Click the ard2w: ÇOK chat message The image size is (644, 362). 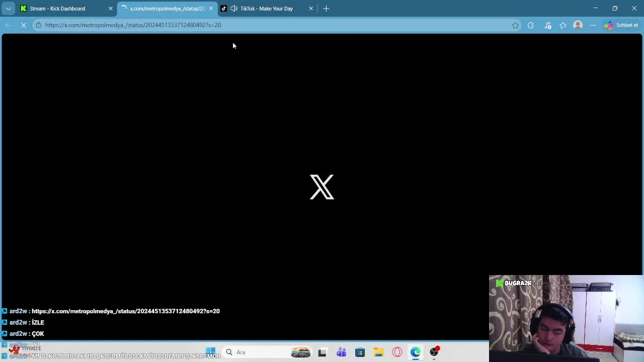point(27,334)
